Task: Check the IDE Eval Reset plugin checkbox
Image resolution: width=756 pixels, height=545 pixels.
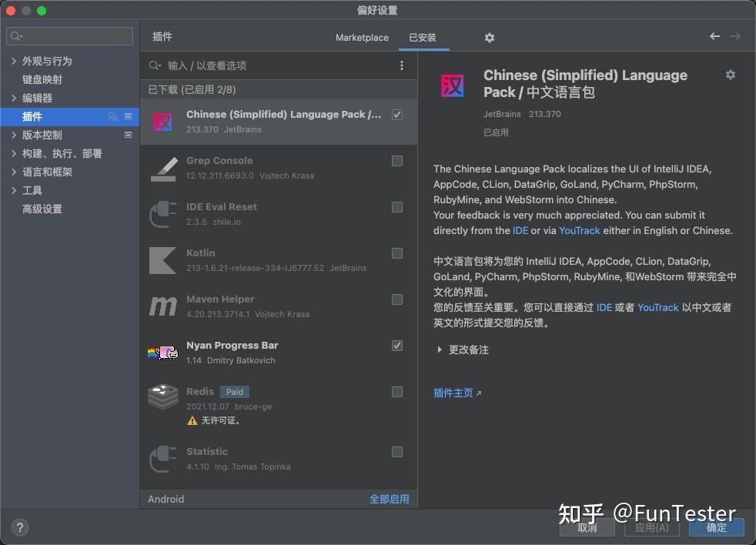Action: pos(397,207)
